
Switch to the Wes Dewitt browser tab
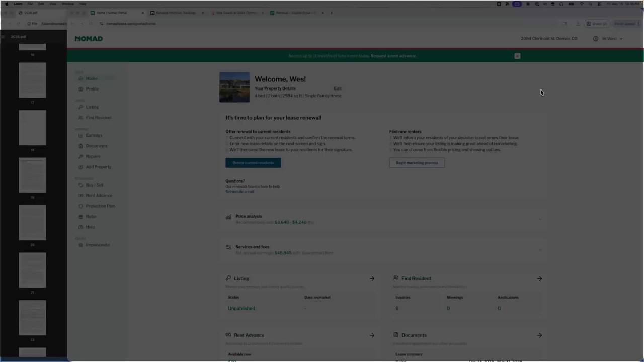click(236, 13)
